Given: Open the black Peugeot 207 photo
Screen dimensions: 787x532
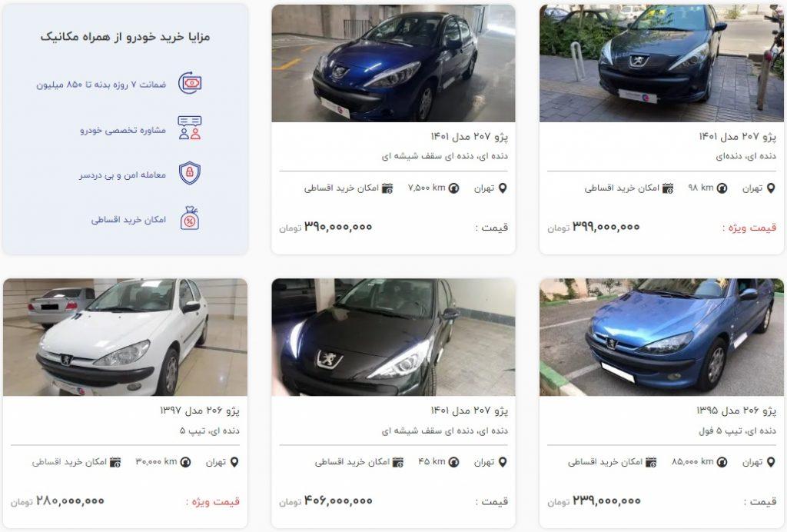Looking at the screenshot, I should 393,337.
